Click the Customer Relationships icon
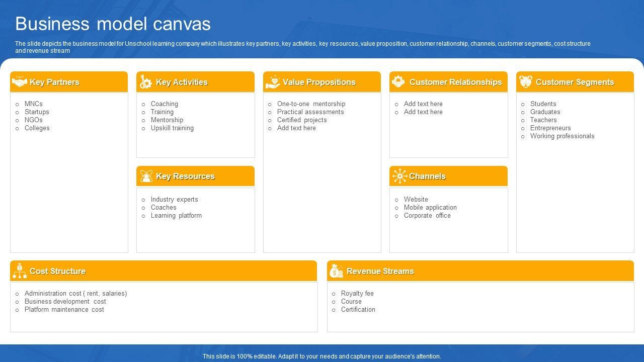644x362 pixels. [x=398, y=82]
